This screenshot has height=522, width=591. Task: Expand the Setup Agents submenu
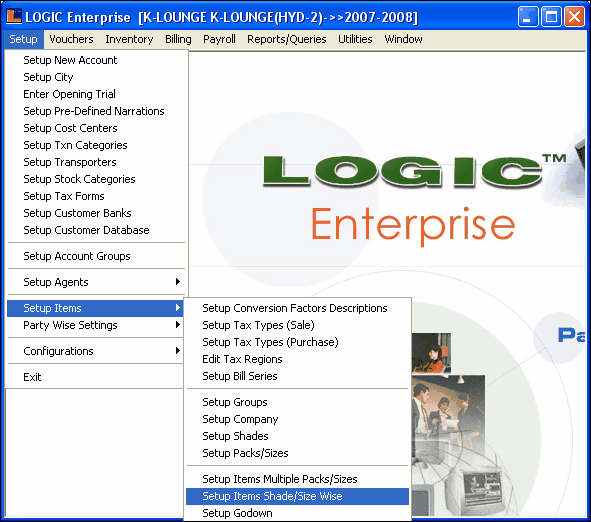[x=96, y=282]
